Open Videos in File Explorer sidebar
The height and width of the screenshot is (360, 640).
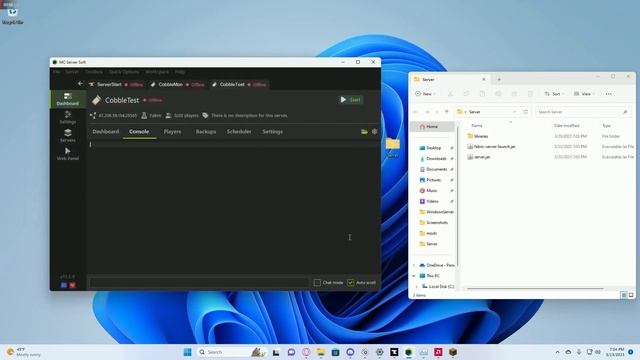point(432,201)
